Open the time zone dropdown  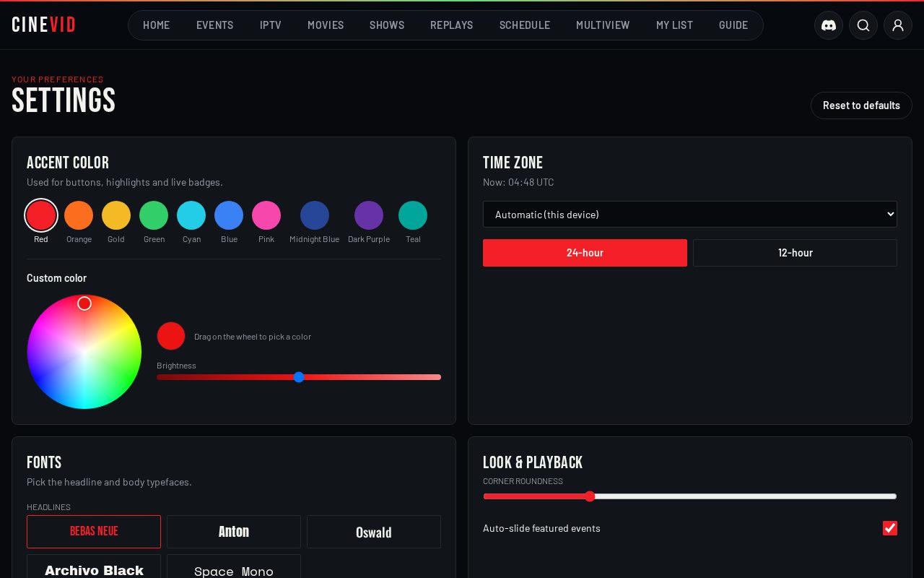pos(690,215)
